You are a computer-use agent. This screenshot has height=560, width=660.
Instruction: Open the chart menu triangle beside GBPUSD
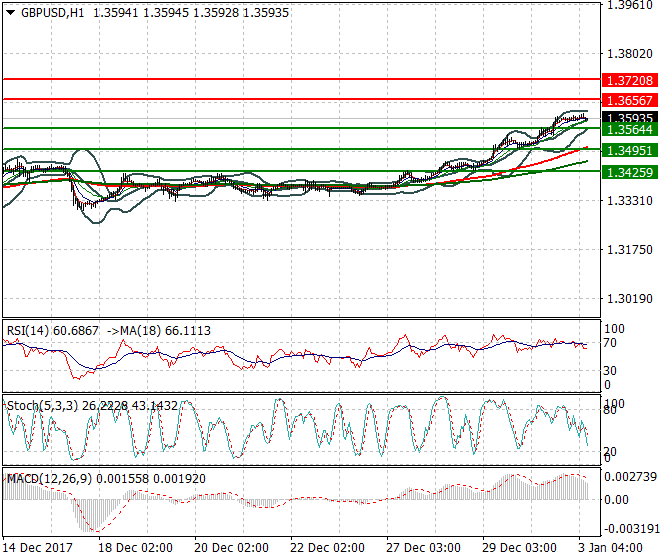click(x=11, y=13)
